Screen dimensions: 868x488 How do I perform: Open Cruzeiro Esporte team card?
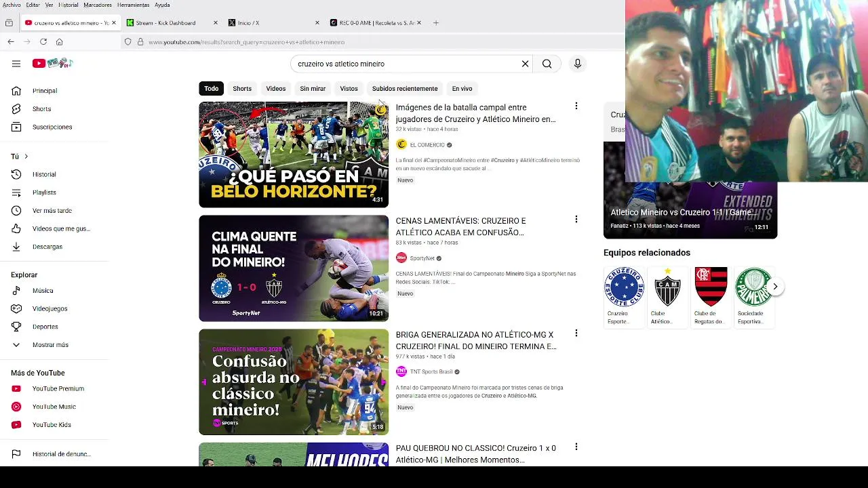coord(624,297)
